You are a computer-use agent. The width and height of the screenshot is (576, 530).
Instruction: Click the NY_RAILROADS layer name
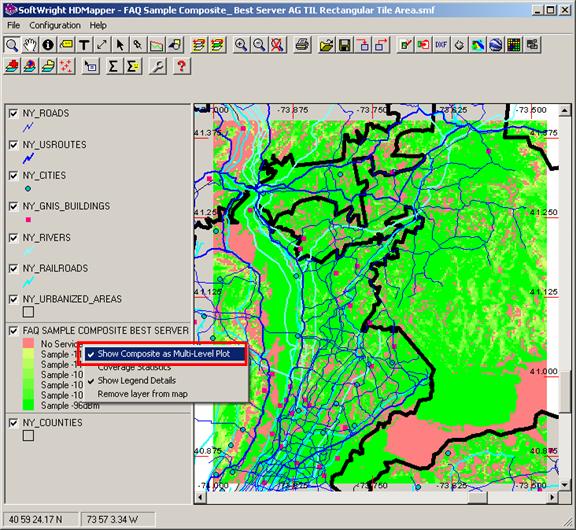[x=55, y=268]
